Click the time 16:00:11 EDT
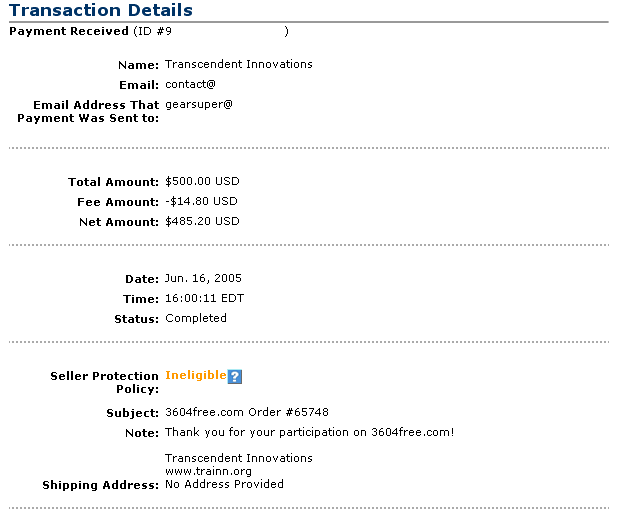Image resolution: width=631 pixels, height=523 pixels. point(204,299)
